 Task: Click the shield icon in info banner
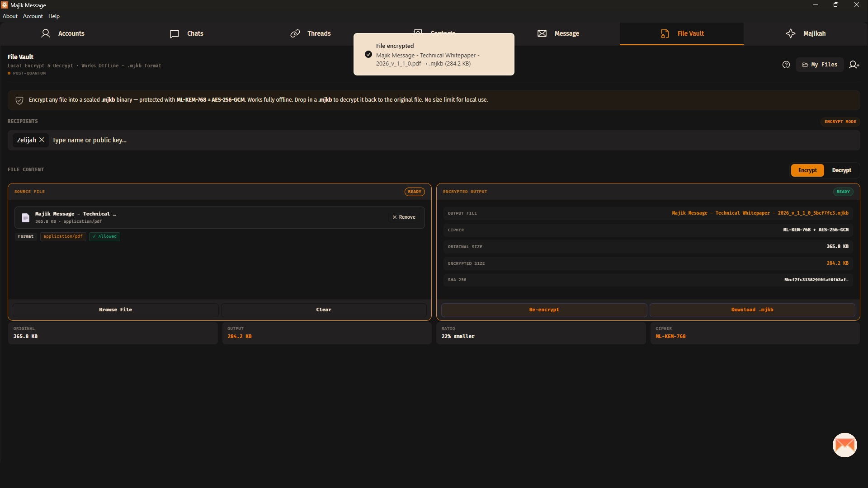[x=19, y=100]
